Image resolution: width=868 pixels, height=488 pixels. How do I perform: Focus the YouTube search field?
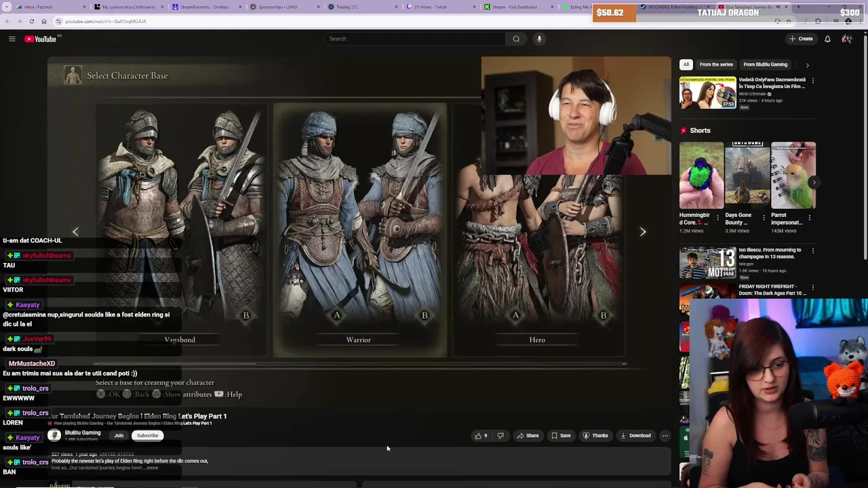(415, 39)
